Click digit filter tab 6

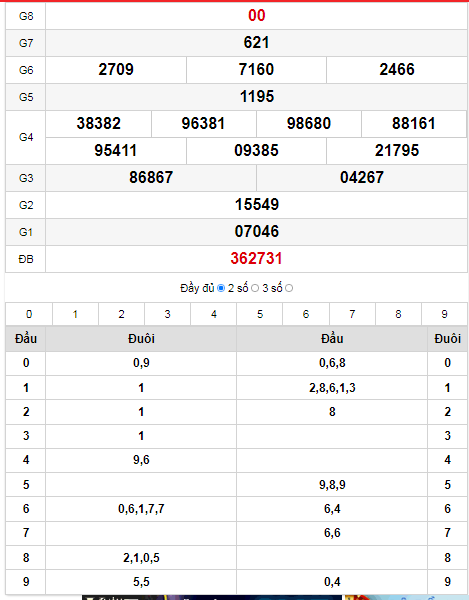tap(306, 314)
